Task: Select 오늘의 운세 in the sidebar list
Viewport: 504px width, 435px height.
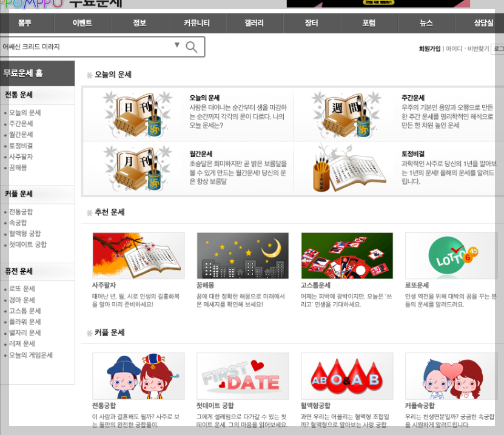Action: pos(25,112)
